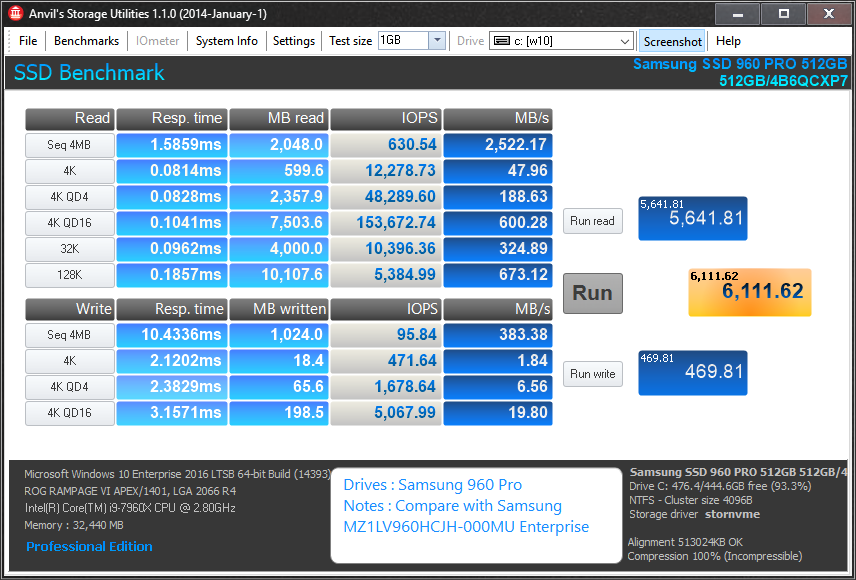Click the Read Seq 4MB test button
This screenshot has height=580, width=856.
pyautogui.click(x=69, y=145)
